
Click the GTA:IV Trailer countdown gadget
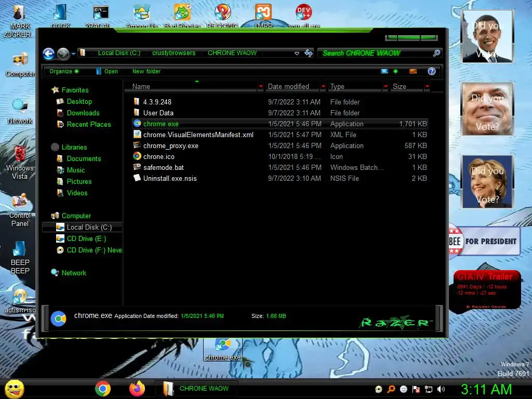point(487,290)
